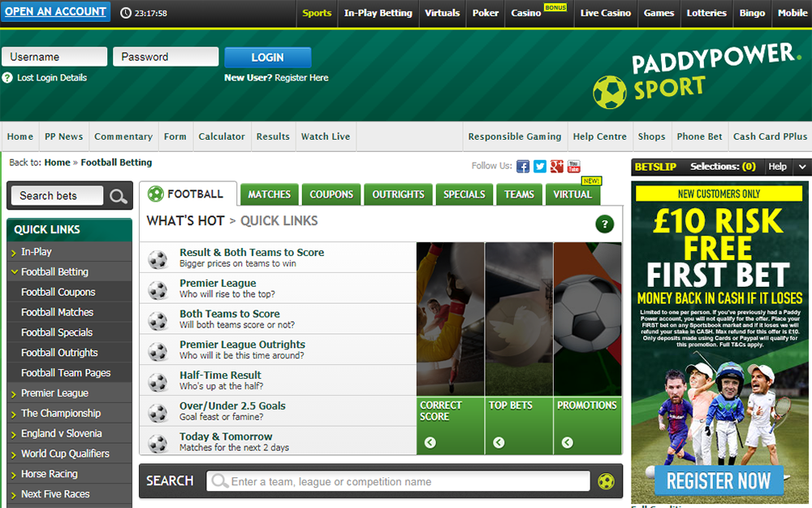Image resolution: width=812 pixels, height=508 pixels.
Task: Click the Top Bets panel arrow icon
Action: click(x=499, y=442)
